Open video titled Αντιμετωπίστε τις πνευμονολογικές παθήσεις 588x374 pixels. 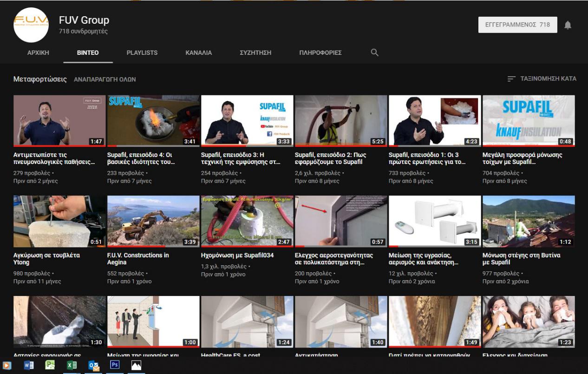(55, 158)
